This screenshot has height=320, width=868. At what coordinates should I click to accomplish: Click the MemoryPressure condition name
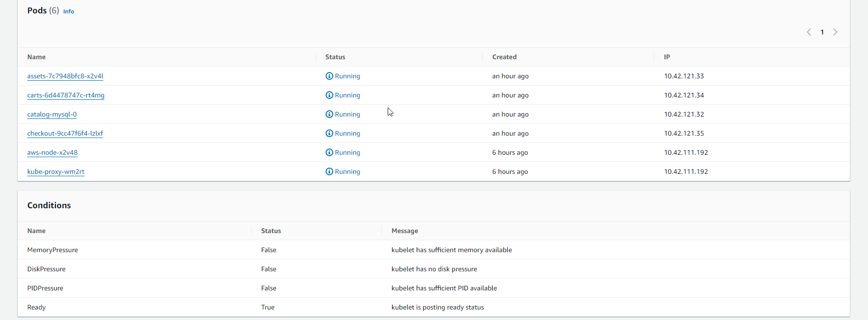coord(53,250)
